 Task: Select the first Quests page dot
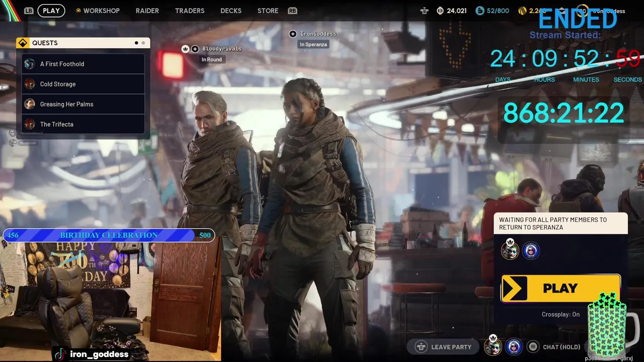(136, 43)
